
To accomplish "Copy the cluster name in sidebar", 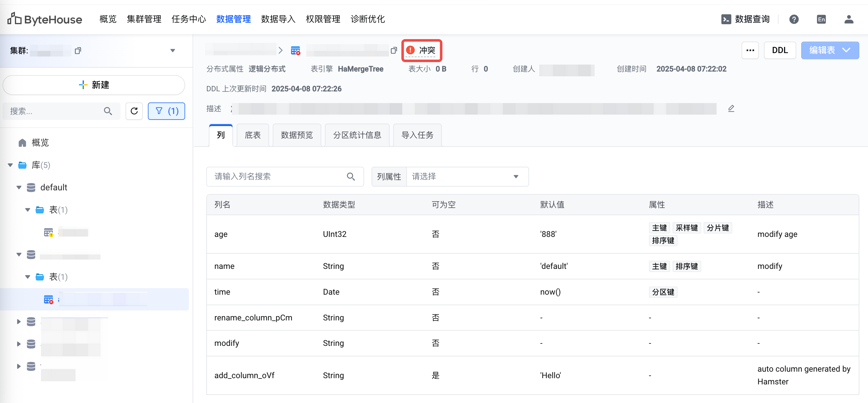I will [78, 51].
